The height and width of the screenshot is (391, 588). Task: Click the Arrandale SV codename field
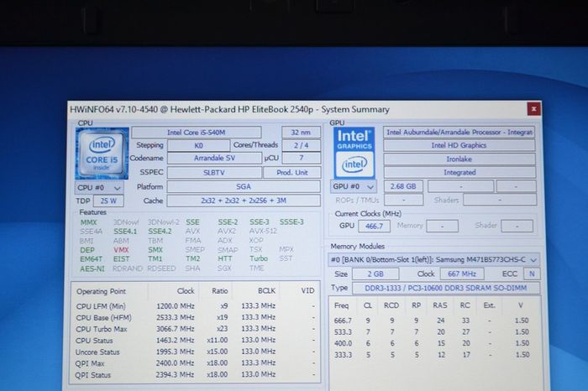(x=214, y=158)
